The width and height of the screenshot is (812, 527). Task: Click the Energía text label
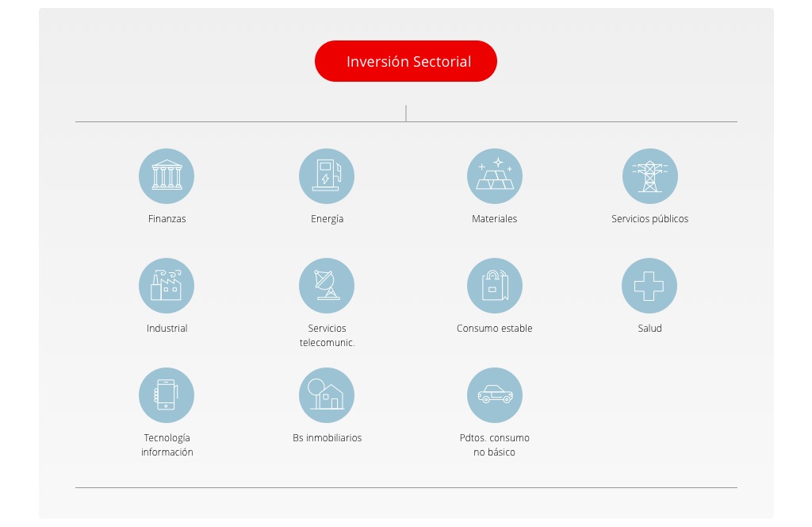point(327,219)
